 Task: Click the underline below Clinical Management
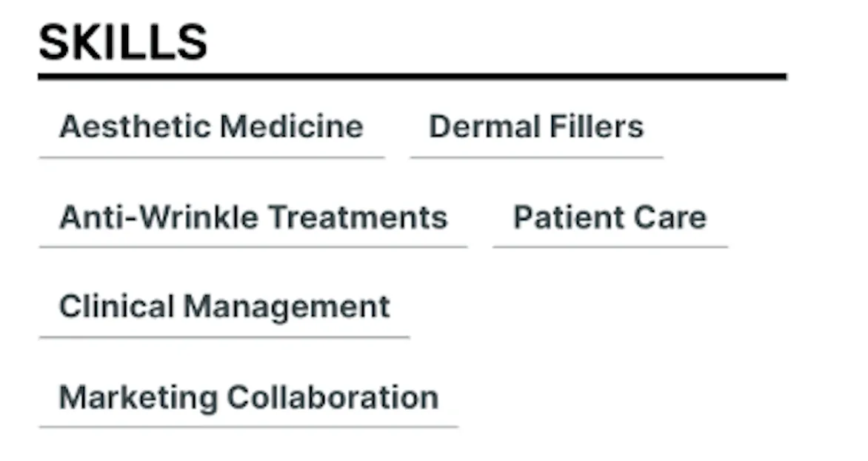224,337
